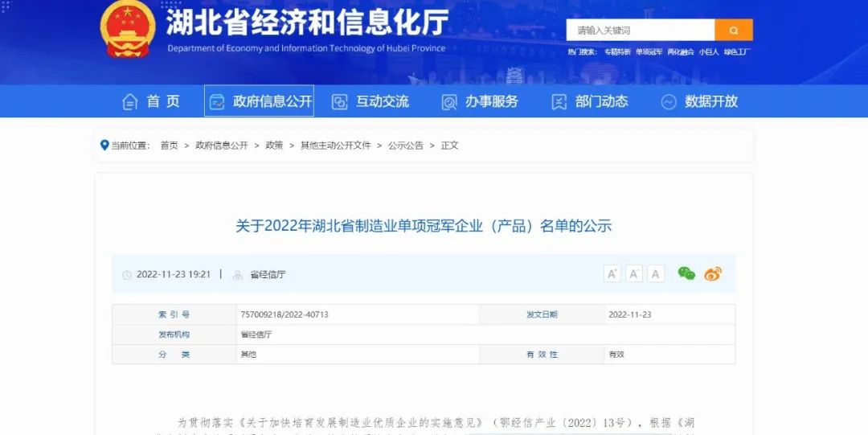
Task: Open the 数据开放 navigation tab
Action: (699, 101)
